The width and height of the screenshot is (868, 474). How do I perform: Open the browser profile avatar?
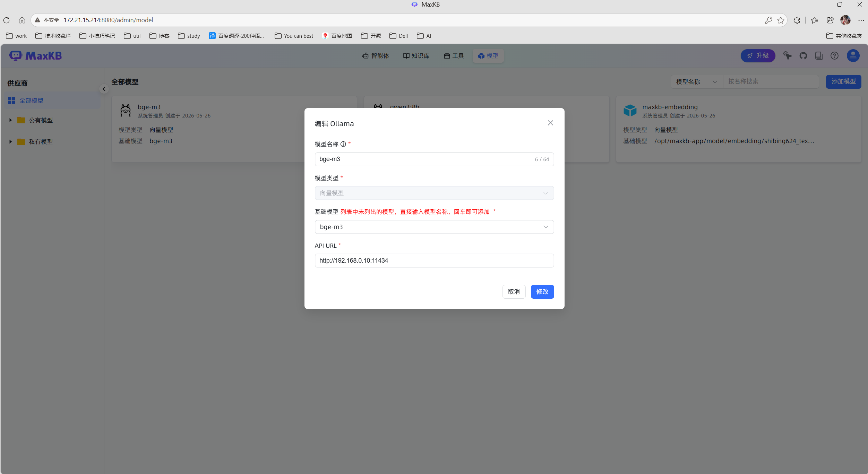point(845,20)
